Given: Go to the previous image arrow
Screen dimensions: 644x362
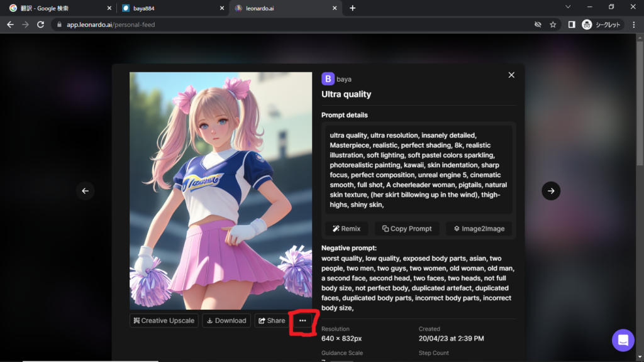Looking at the screenshot, I should (86, 191).
